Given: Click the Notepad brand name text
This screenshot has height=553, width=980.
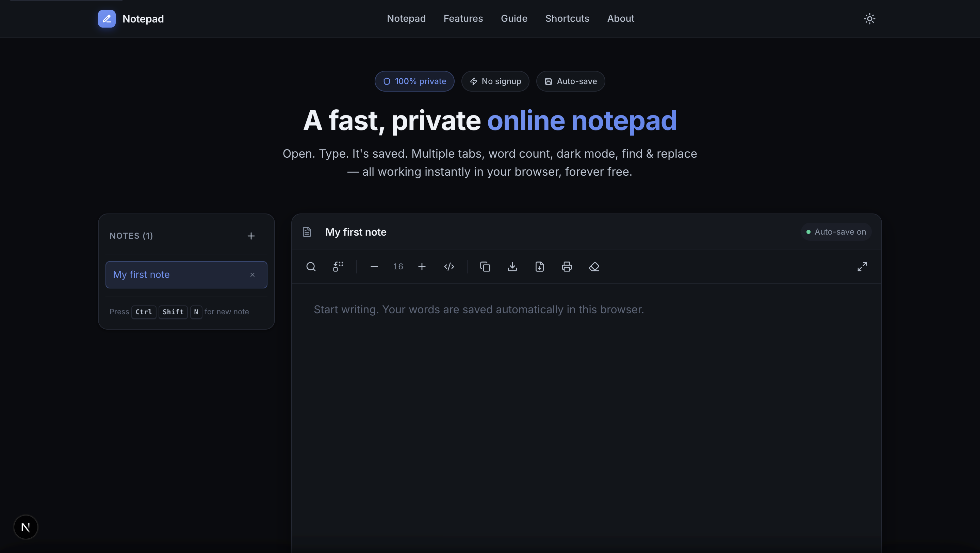Looking at the screenshot, I should (x=143, y=19).
